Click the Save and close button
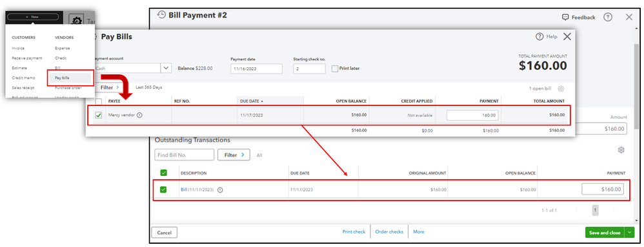Viewport: 644px width, 247px height. pyautogui.click(x=605, y=233)
